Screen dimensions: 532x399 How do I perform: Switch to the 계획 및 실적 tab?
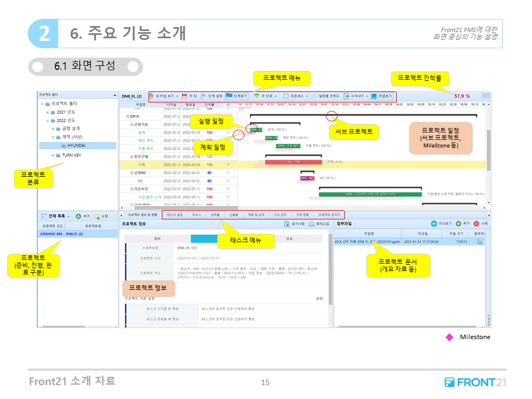tap(256, 215)
